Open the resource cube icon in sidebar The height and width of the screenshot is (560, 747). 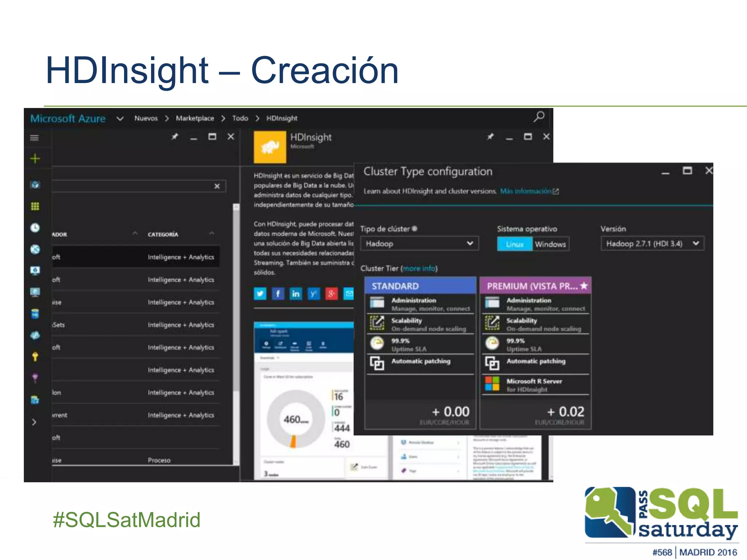coord(35,184)
